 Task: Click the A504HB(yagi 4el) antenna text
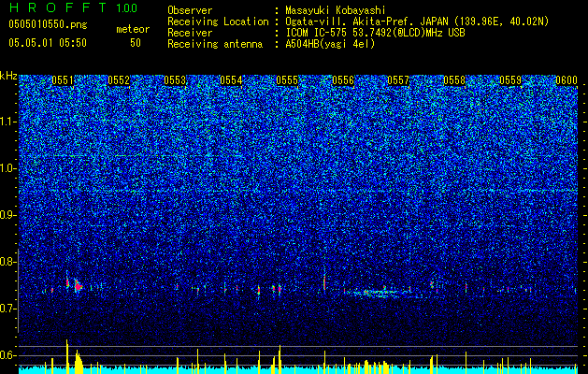[x=330, y=44]
